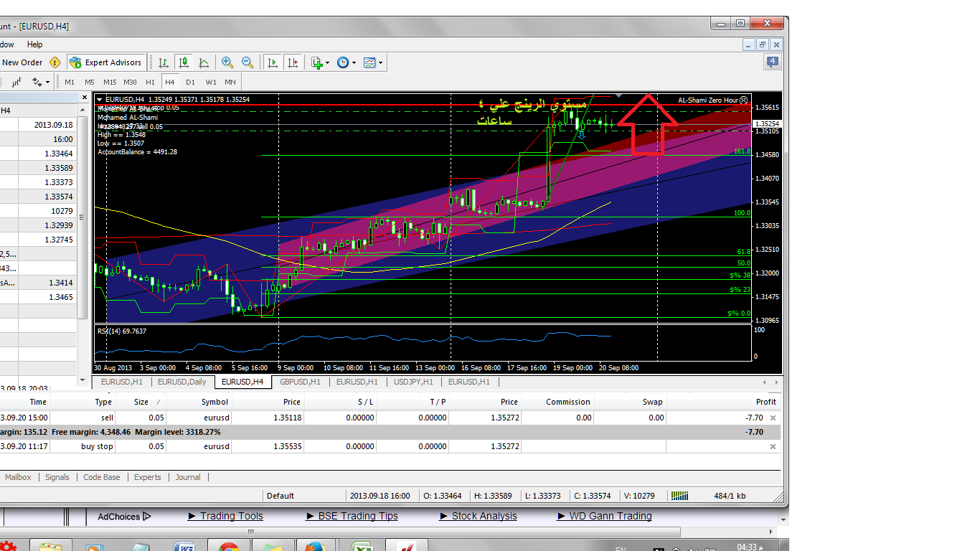The height and width of the screenshot is (551, 980).
Task: Delete the buy stop pending order
Action: click(773, 446)
